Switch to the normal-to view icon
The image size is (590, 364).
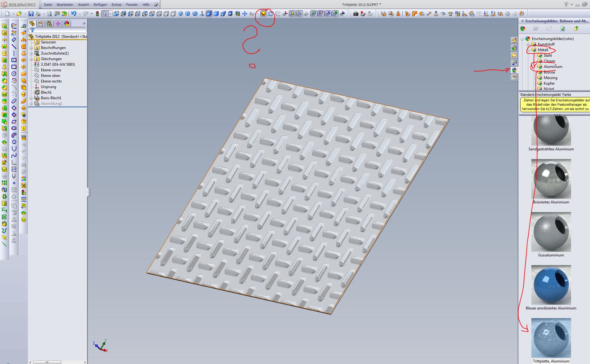(202, 14)
